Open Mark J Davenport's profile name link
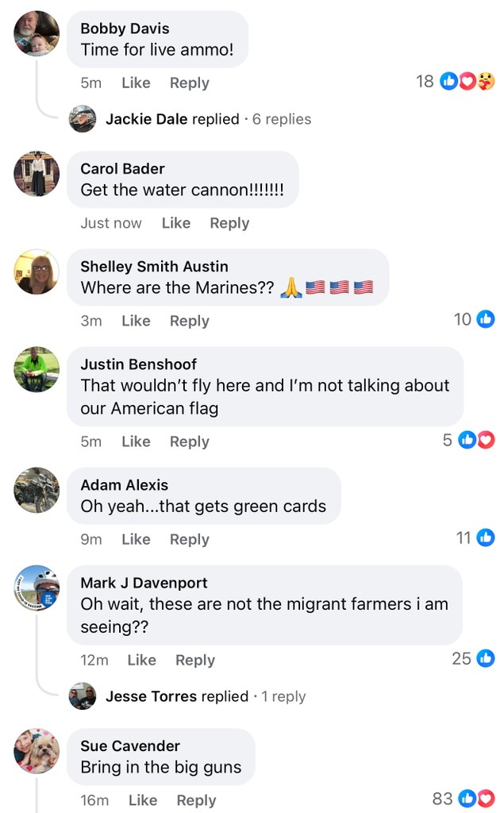The image size is (504, 813). tap(144, 583)
